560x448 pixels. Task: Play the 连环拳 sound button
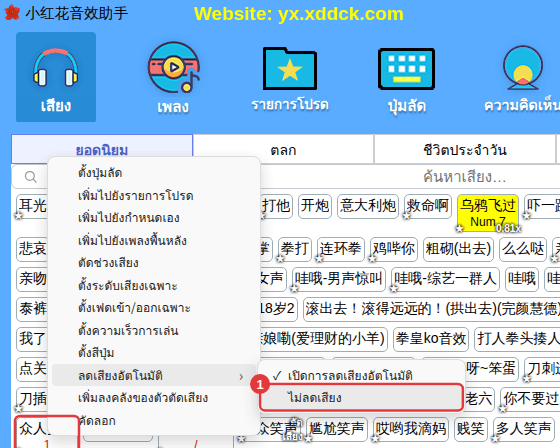(x=341, y=249)
